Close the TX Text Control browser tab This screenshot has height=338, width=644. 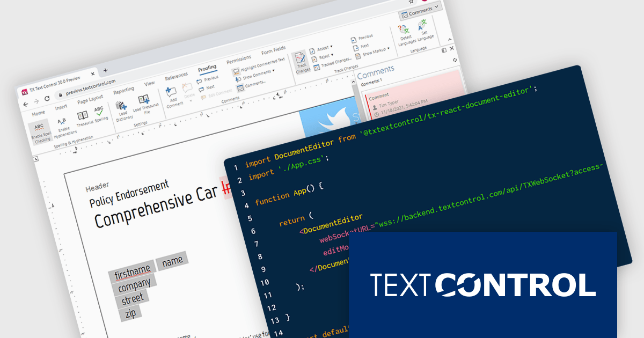pyautogui.click(x=93, y=74)
